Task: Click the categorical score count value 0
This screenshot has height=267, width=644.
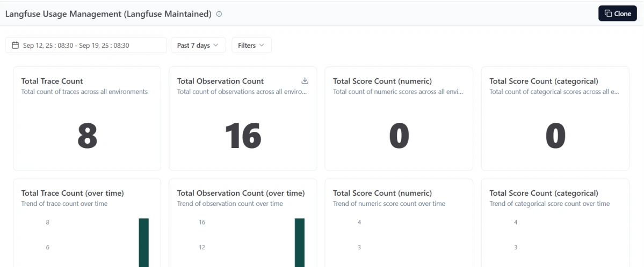Action: pos(555,136)
